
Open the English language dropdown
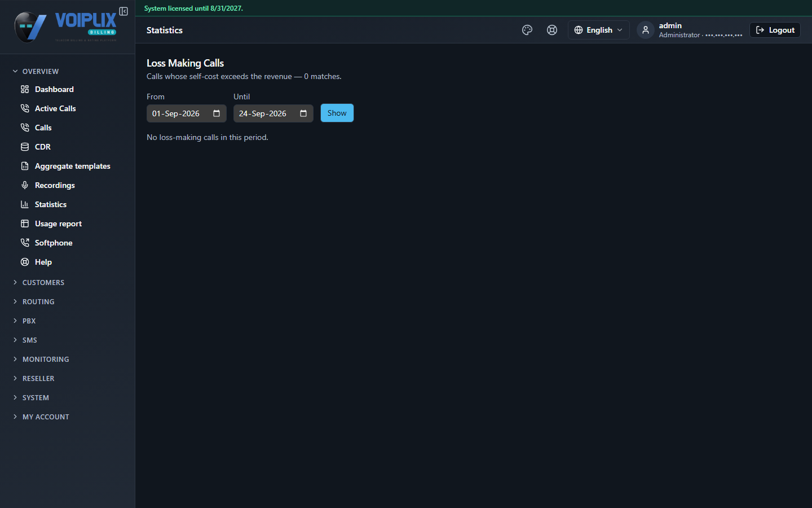[598, 30]
